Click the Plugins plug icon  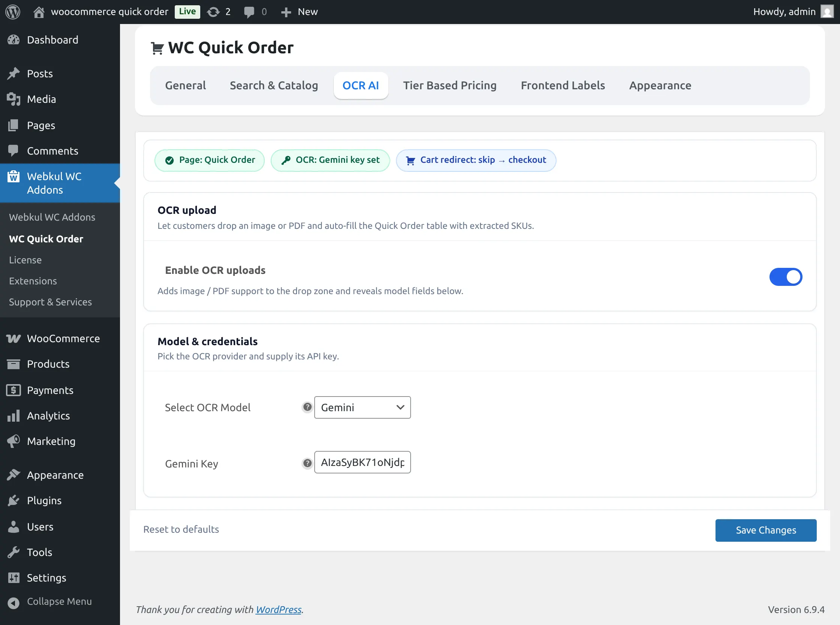coord(13,500)
